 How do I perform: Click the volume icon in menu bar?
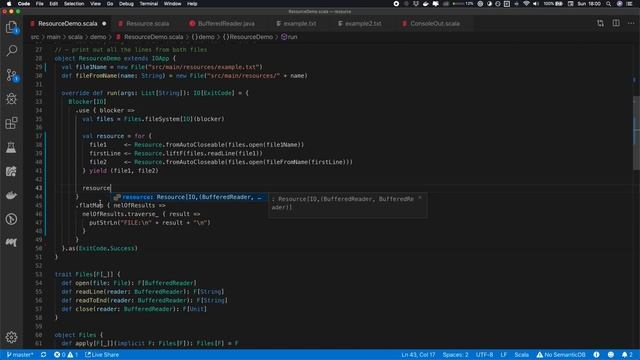pos(536,4)
